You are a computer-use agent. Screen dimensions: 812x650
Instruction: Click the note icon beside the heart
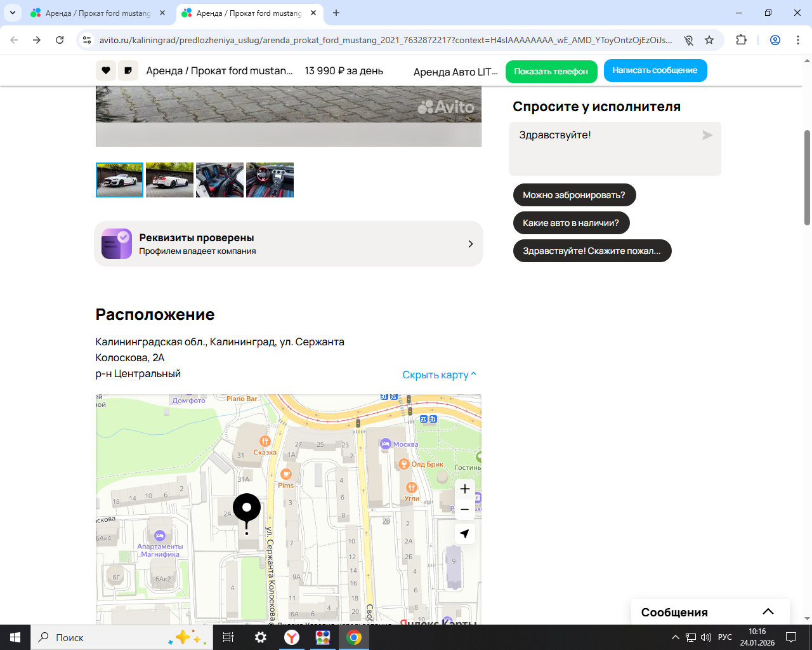tap(128, 70)
